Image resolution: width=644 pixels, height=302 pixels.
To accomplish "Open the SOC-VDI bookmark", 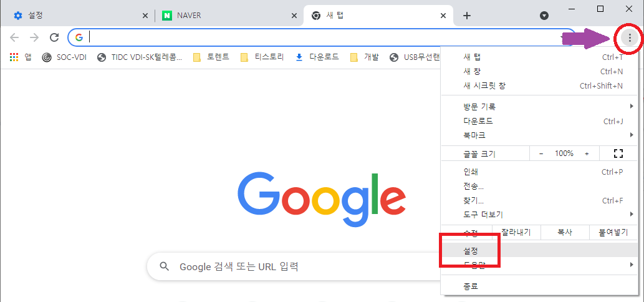I will click(64, 57).
